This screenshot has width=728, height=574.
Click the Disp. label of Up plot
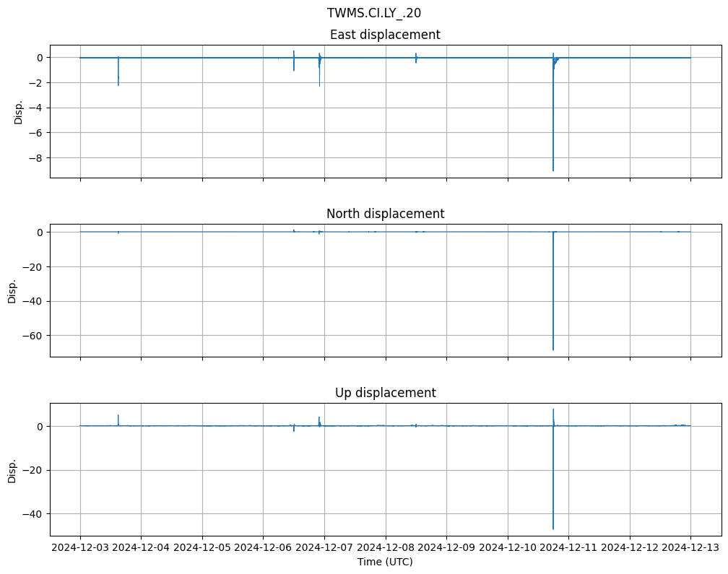click(12, 469)
